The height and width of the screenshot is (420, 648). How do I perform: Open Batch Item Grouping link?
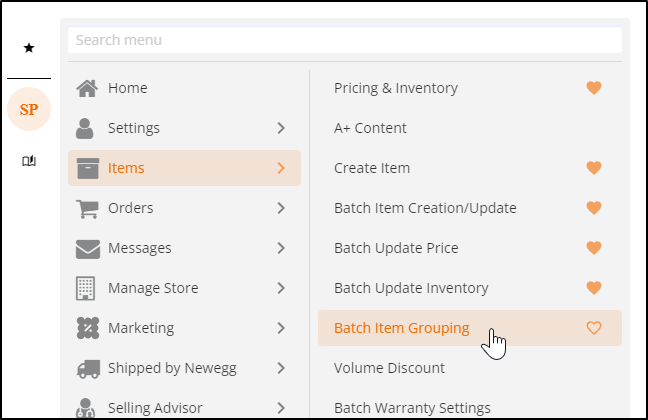pos(402,328)
